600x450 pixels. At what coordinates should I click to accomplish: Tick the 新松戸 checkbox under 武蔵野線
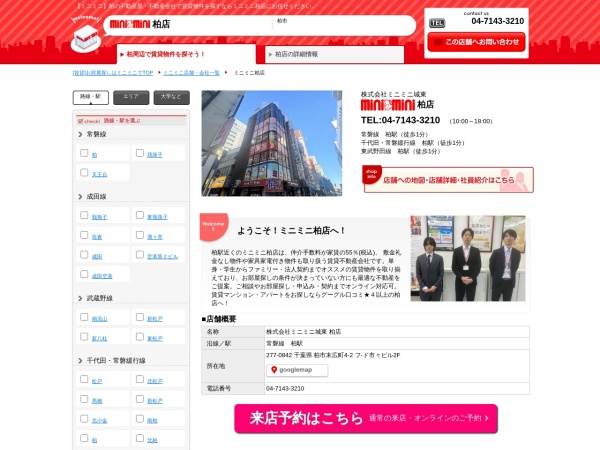140,317
